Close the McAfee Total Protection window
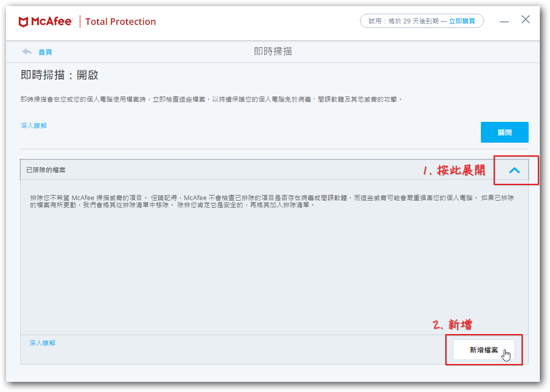 526,20
